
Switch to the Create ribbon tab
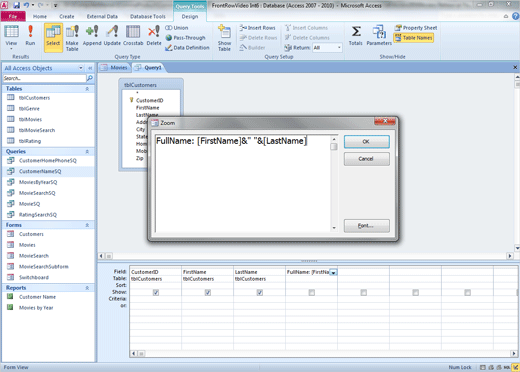pyautogui.click(x=67, y=16)
